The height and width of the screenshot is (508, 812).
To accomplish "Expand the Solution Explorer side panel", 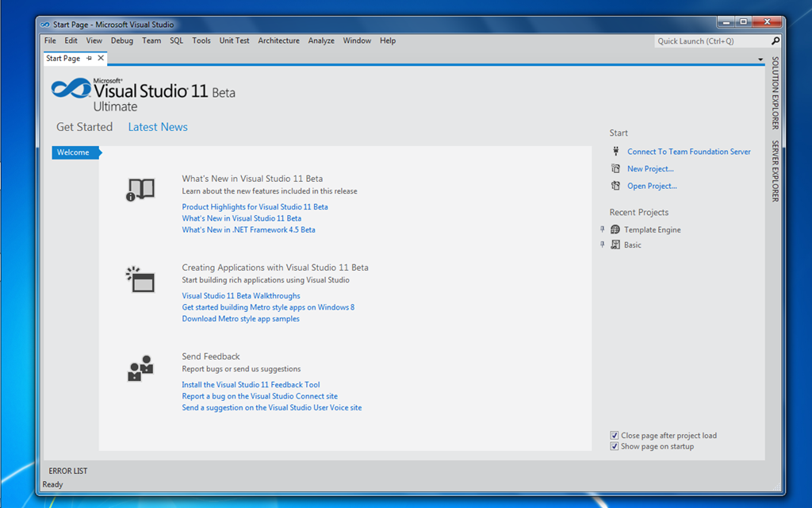I will pos(776,93).
